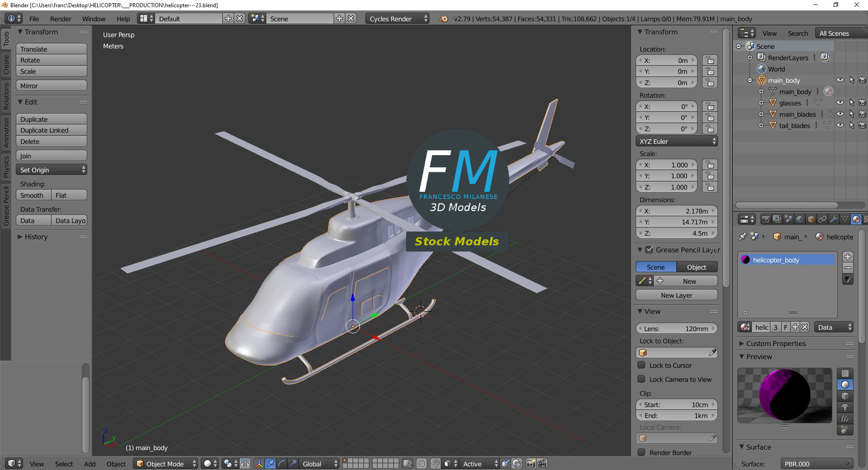Click the Join button
The height and width of the screenshot is (470, 868).
(x=52, y=156)
